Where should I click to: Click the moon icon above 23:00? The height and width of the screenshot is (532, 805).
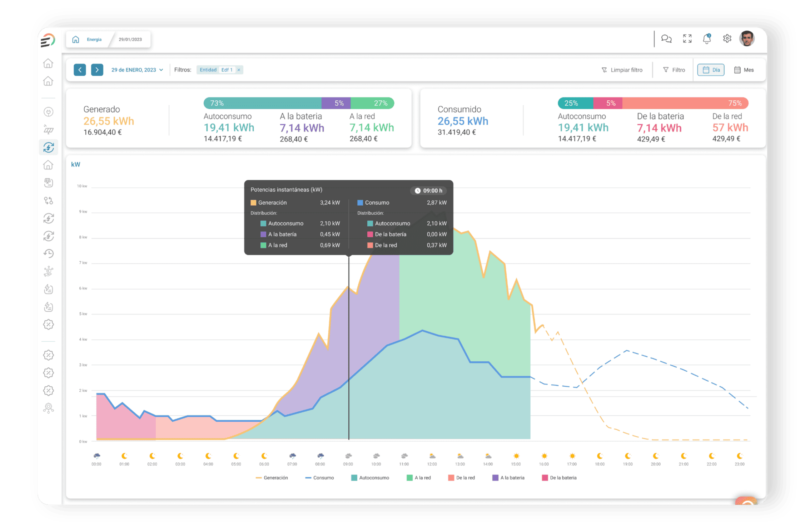pos(740,456)
